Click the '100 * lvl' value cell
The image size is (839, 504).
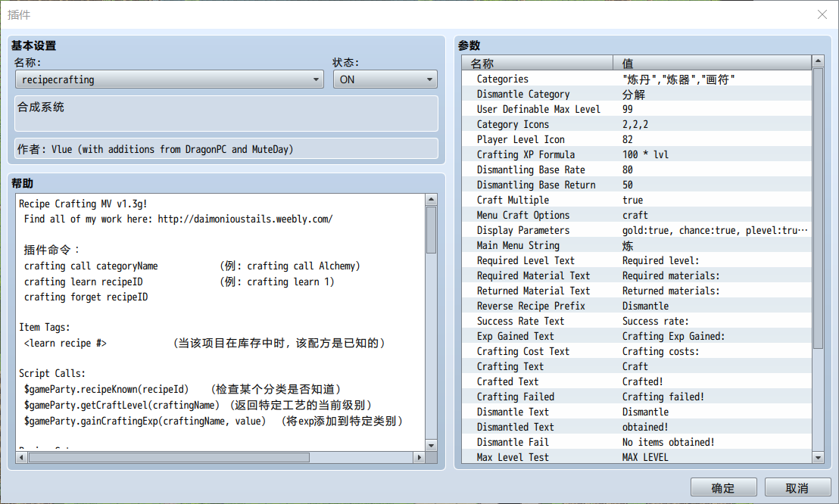[713, 154]
